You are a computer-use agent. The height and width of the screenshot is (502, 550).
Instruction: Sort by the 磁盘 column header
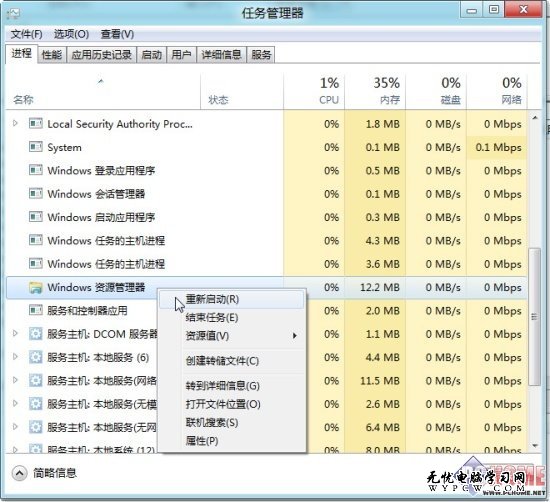point(436,92)
